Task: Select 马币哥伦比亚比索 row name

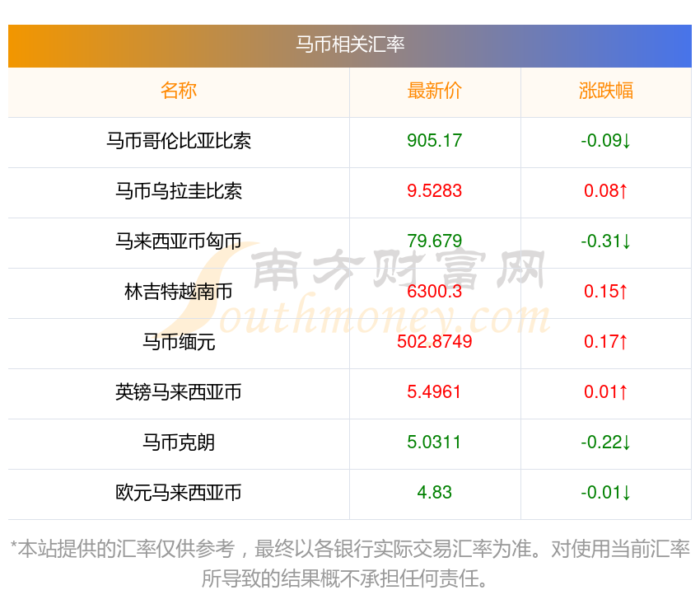Action: (x=179, y=141)
